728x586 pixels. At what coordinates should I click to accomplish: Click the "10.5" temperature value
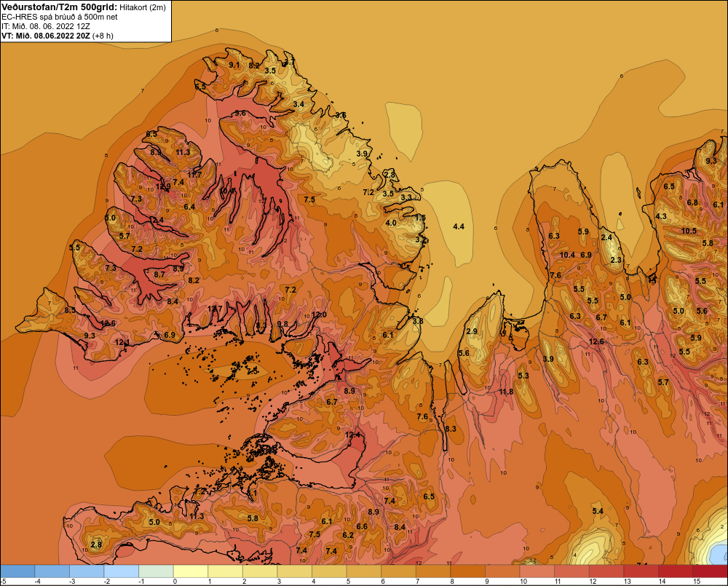[x=689, y=231]
